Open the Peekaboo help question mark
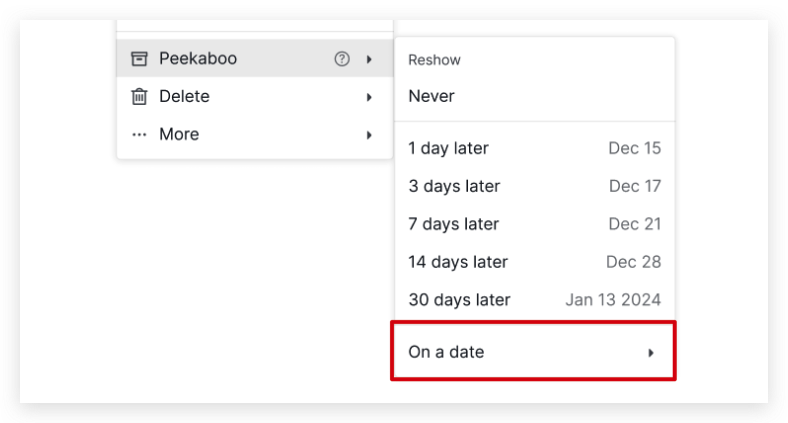The width and height of the screenshot is (788, 423). point(342,59)
